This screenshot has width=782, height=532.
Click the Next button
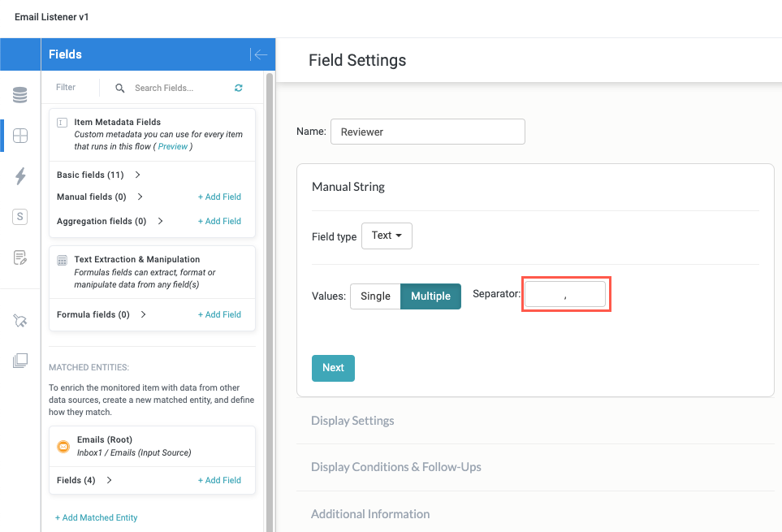pos(333,368)
